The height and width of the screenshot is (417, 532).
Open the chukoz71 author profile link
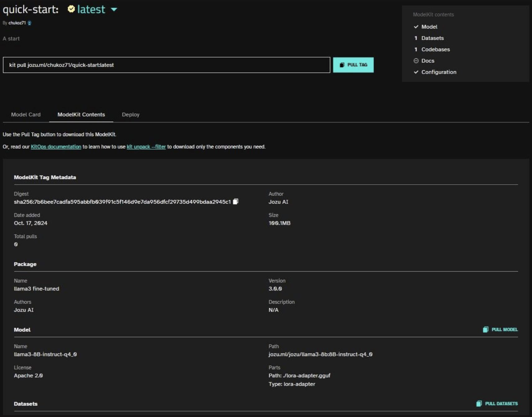pos(17,23)
